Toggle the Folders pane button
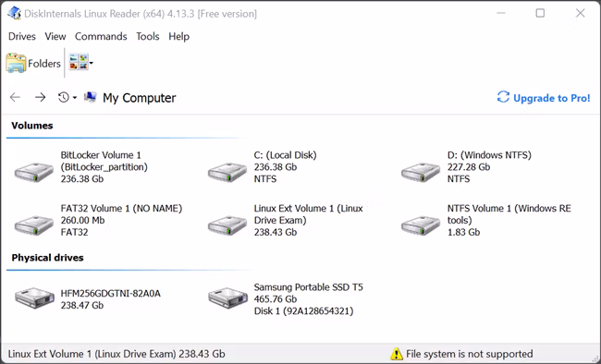 [33, 63]
